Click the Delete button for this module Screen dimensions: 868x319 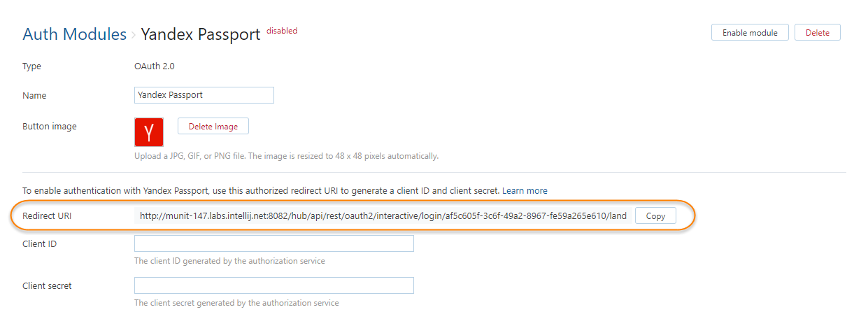(x=817, y=33)
